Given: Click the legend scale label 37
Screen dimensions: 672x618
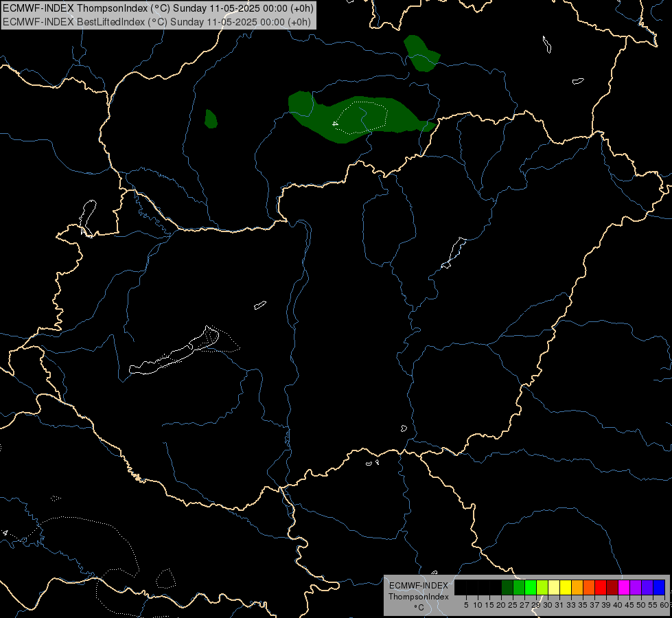Looking at the screenshot, I should tap(595, 605).
